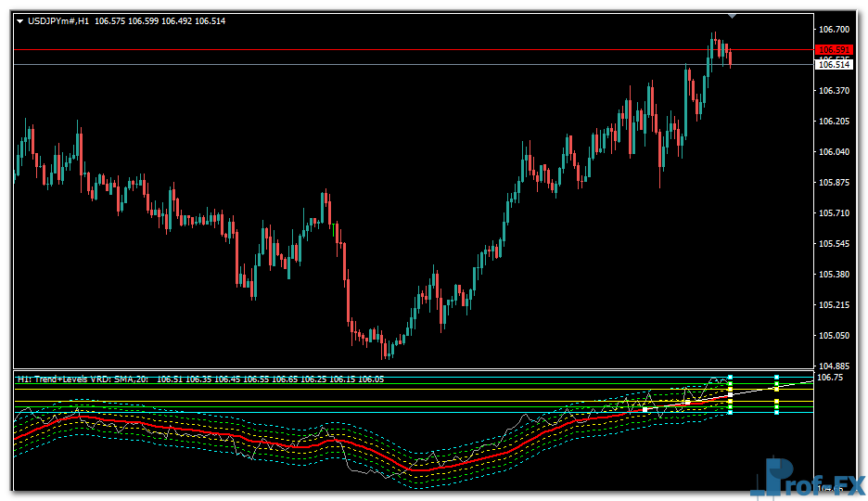Click the H1: Trend+Levels VRD indicator label
The image size is (868, 501).
click(x=83, y=379)
